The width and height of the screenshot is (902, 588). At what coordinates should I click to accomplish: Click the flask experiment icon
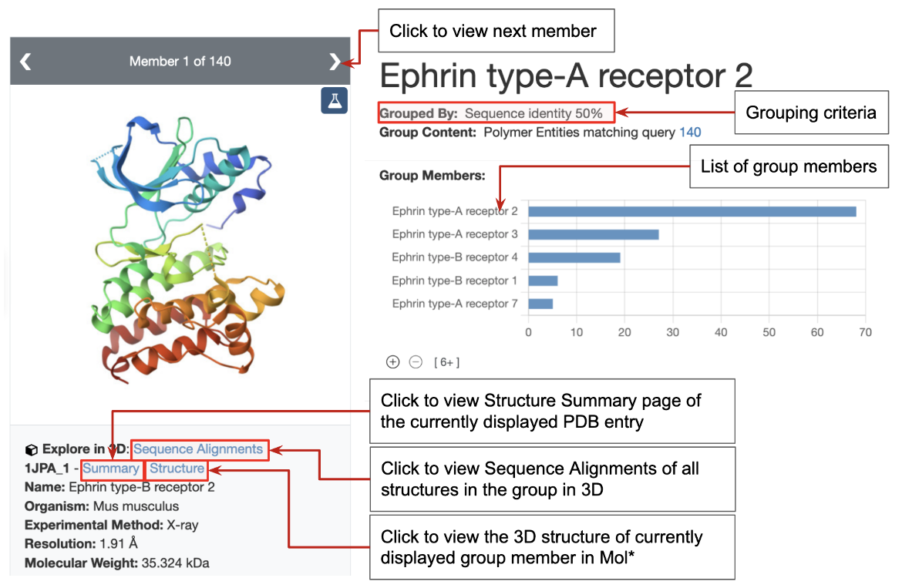coord(335,100)
